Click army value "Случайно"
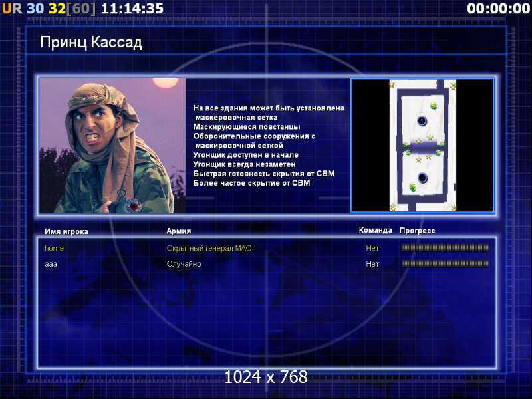This screenshot has height=399, width=532. 184,263
